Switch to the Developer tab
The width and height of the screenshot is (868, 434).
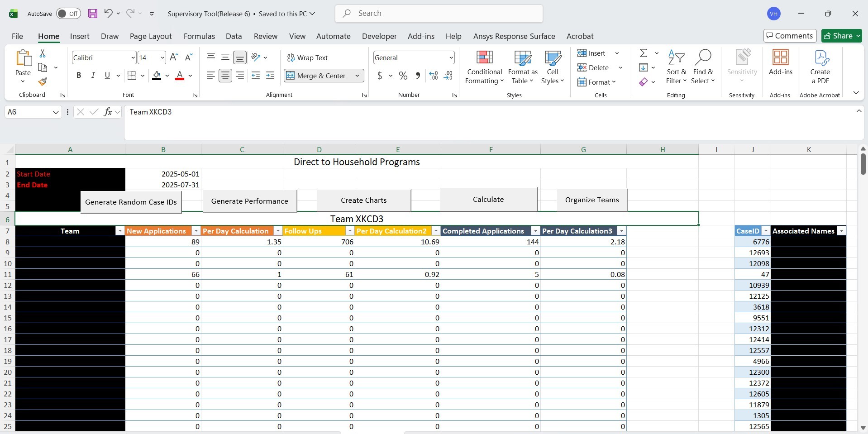point(379,36)
